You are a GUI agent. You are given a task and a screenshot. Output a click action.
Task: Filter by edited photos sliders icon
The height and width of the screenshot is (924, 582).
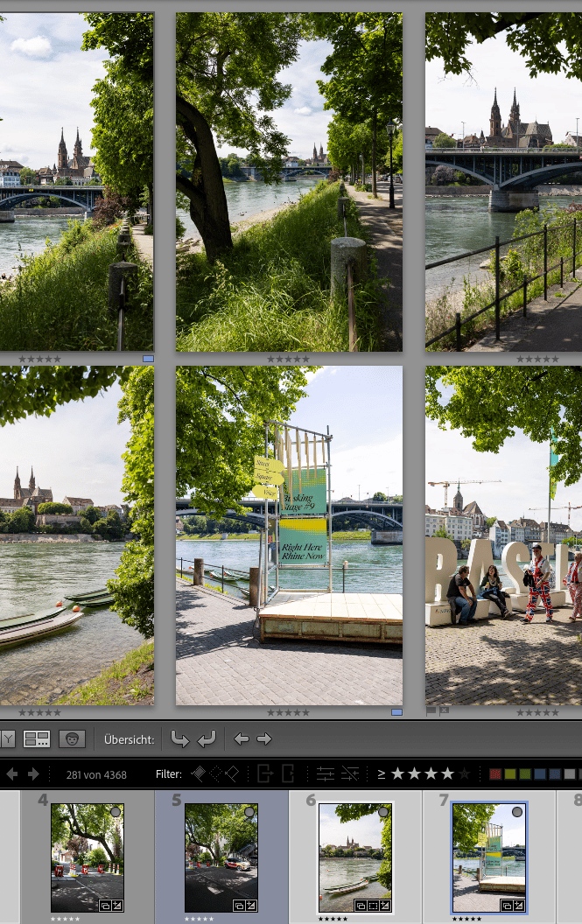pos(325,773)
